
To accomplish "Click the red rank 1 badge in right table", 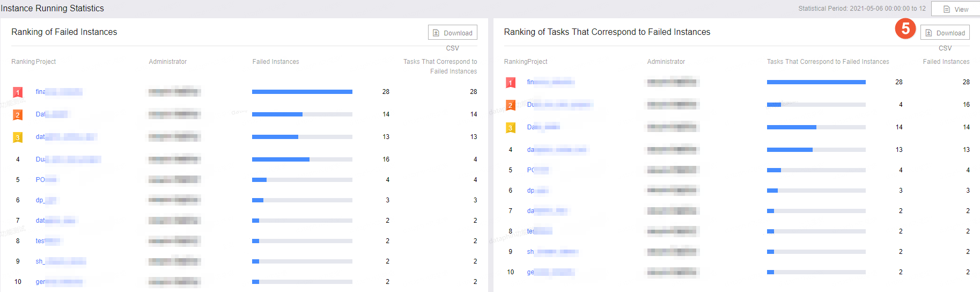I will pos(511,83).
